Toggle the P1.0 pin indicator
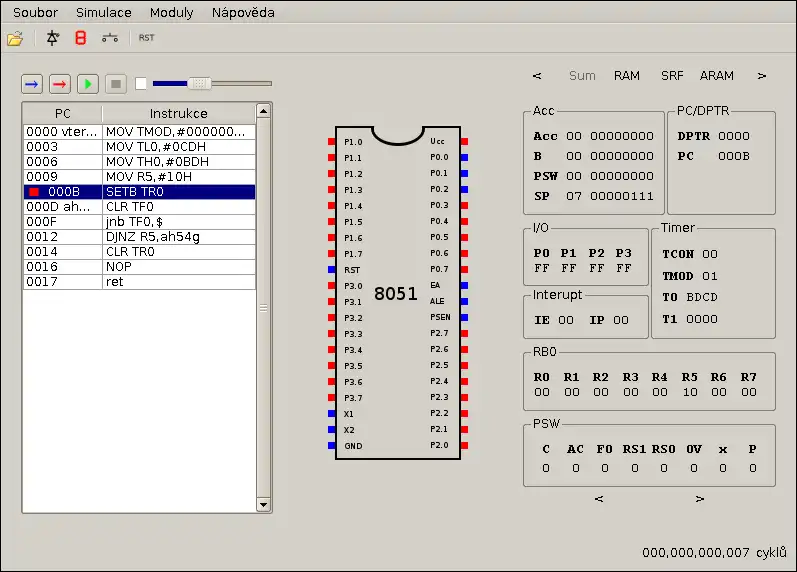 tap(332, 142)
